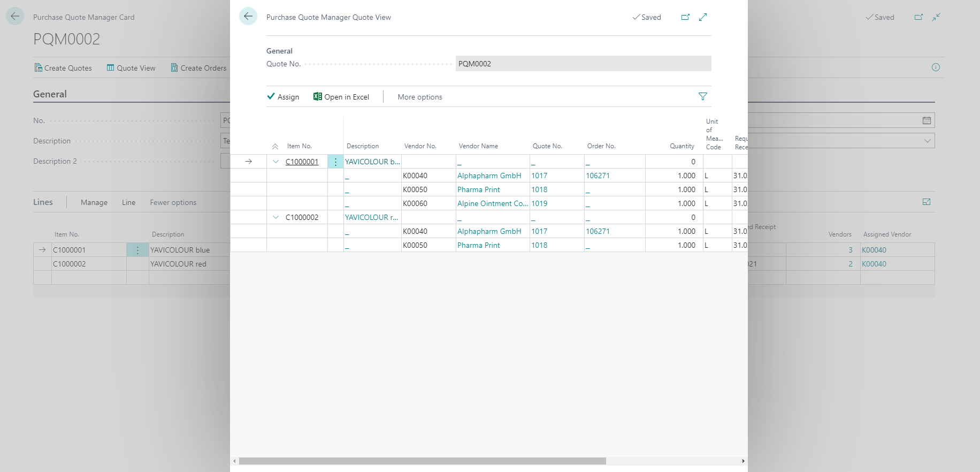
Task: Open quote 1019
Action: tap(539, 203)
